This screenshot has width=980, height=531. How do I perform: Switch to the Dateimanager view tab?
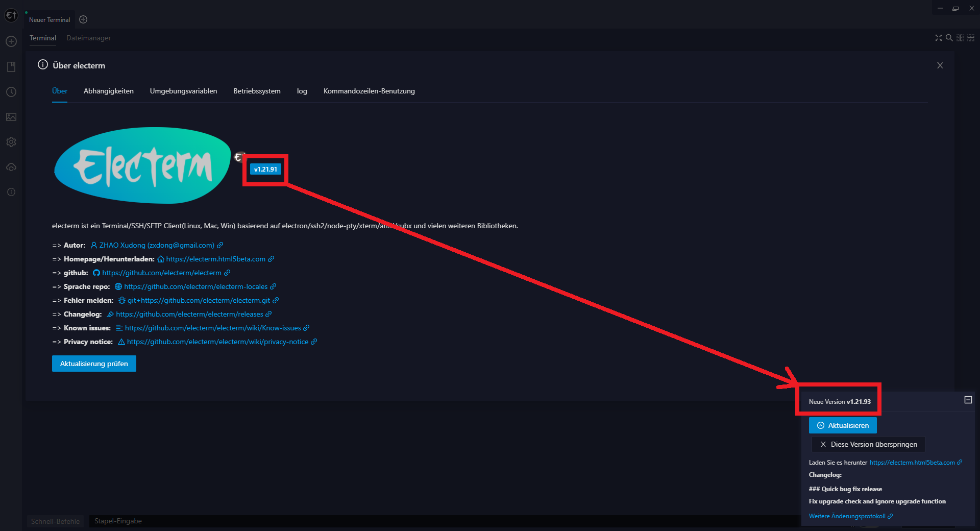(x=88, y=38)
